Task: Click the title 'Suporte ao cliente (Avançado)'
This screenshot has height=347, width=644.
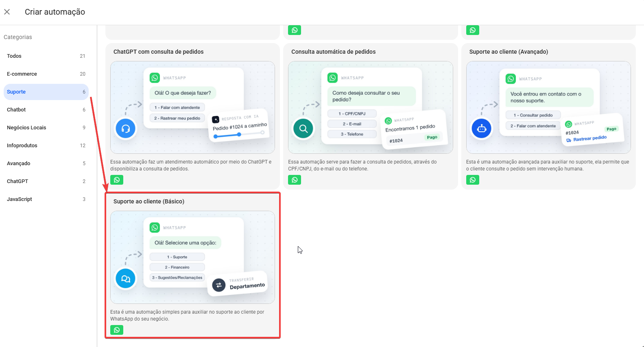Action: pyautogui.click(x=509, y=52)
